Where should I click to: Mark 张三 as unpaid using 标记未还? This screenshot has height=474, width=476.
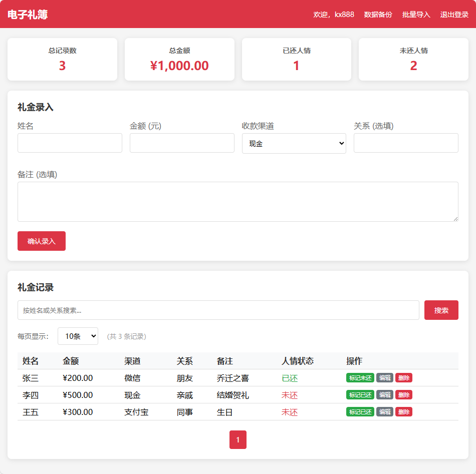pos(360,378)
